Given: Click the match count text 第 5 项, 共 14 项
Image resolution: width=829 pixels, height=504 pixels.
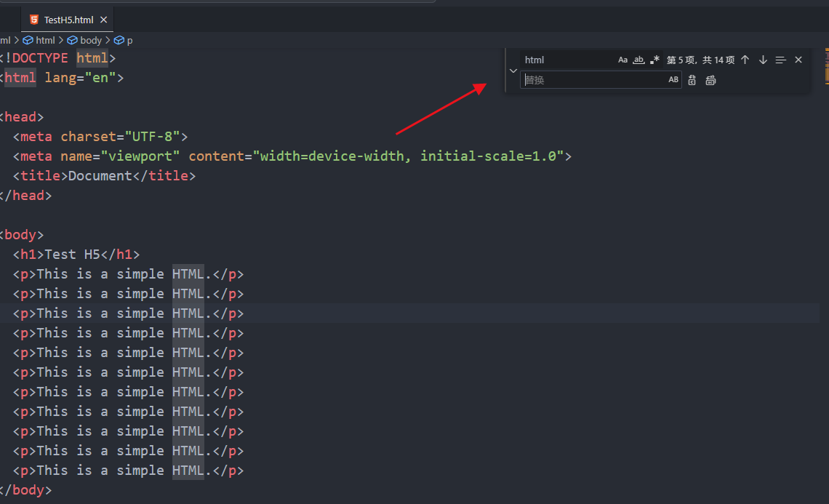Looking at the screenshot, I should point(700,60).
